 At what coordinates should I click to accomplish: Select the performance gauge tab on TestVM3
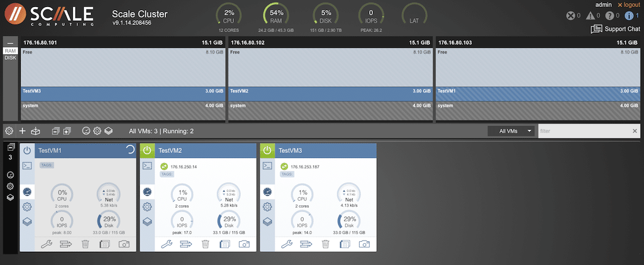(267, 192)
